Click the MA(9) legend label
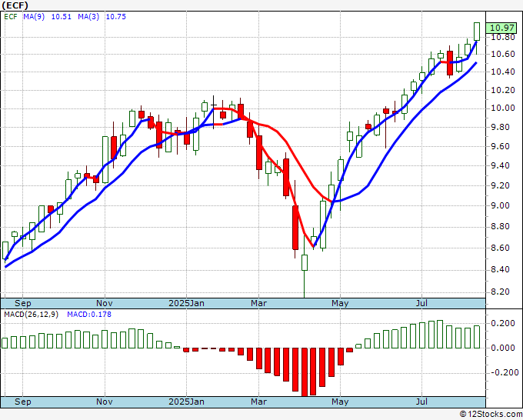 [34, 17]
